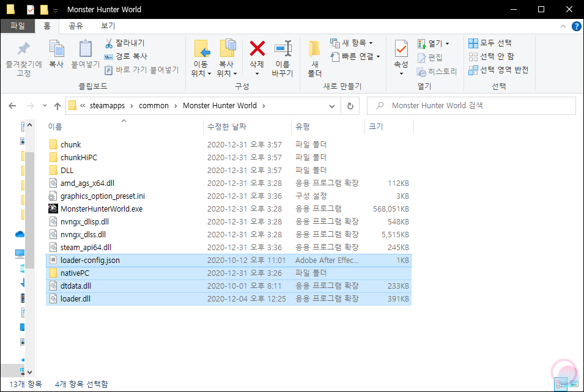Screen dimensions: 584x392
Task: Open the 파일 file menu
Action: tap(18, 26)
